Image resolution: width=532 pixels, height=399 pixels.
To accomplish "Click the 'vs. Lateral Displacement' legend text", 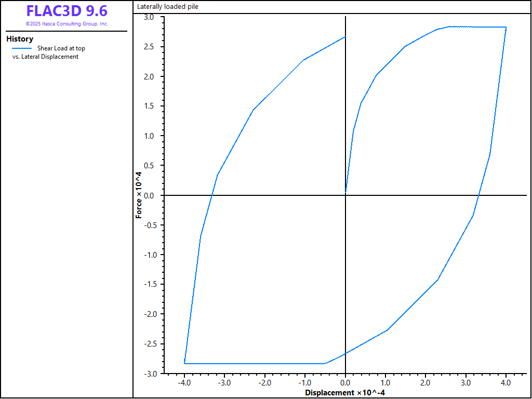I will point(45,57).
